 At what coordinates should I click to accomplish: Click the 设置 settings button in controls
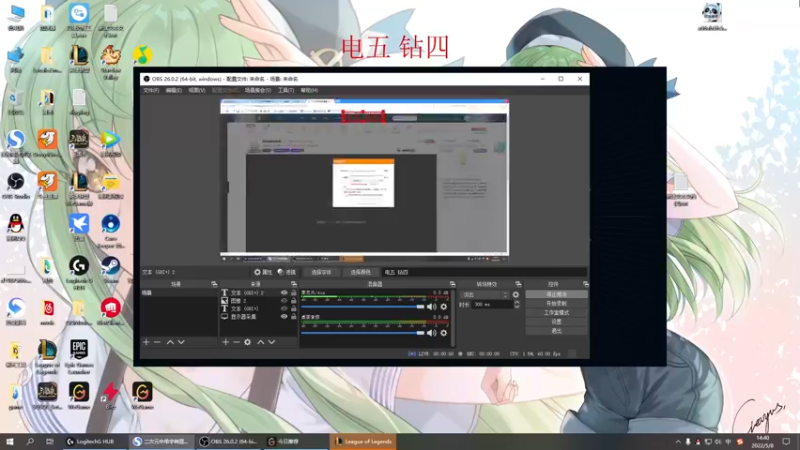[556, 322]
